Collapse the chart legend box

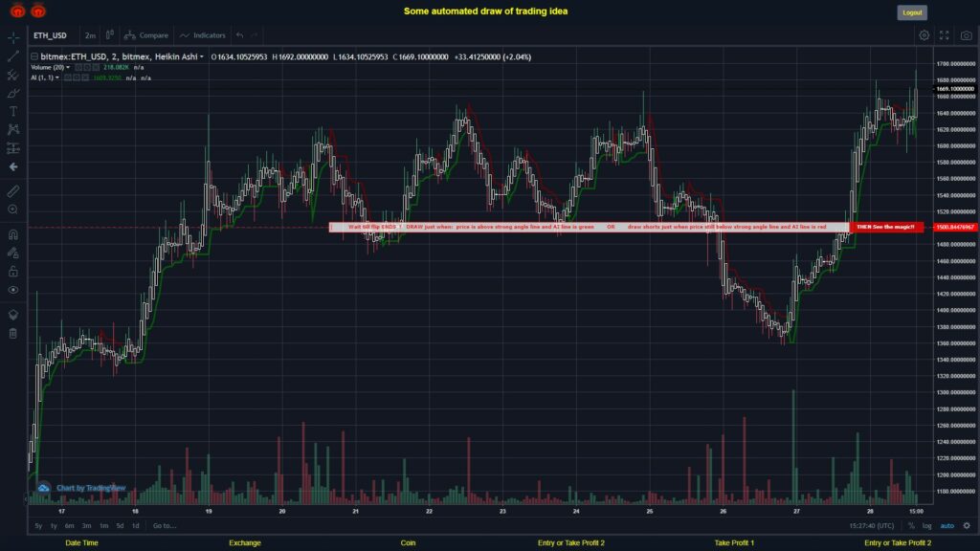click(34, 56)
